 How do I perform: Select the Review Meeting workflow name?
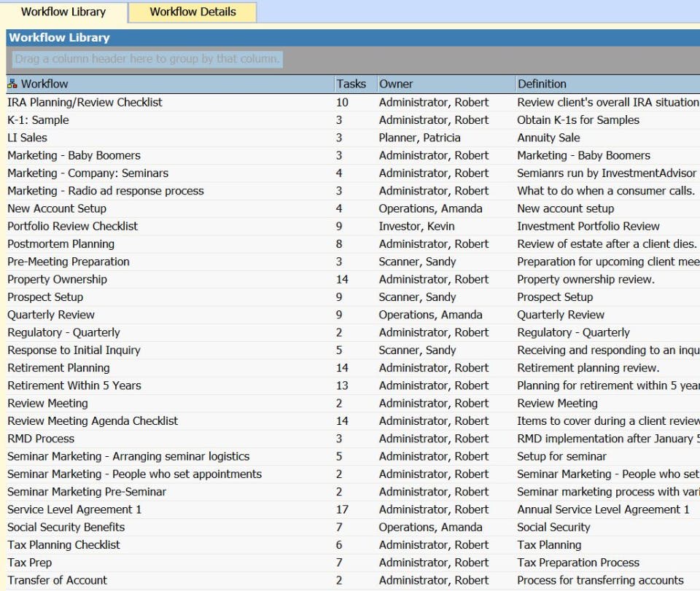pos(47,403)
